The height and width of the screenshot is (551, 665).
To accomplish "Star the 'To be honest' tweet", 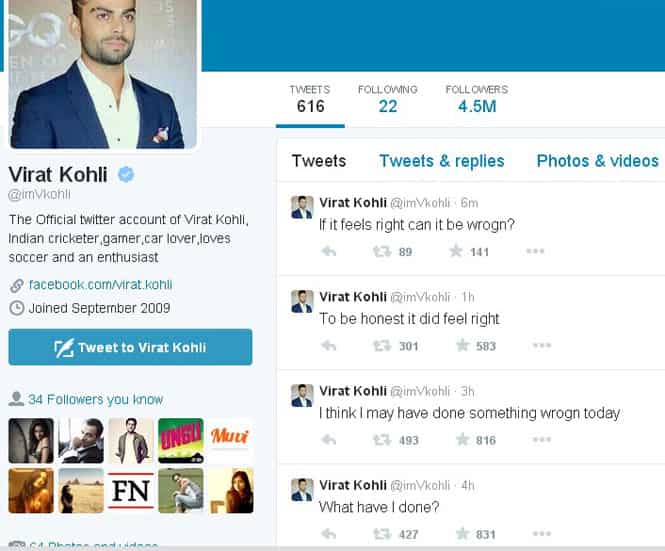I will pyautogui.click(x=462, y=345).
